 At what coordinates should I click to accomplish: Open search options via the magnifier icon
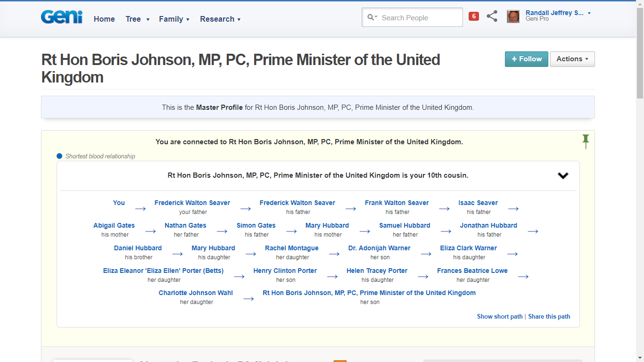(x=372, y=17)
